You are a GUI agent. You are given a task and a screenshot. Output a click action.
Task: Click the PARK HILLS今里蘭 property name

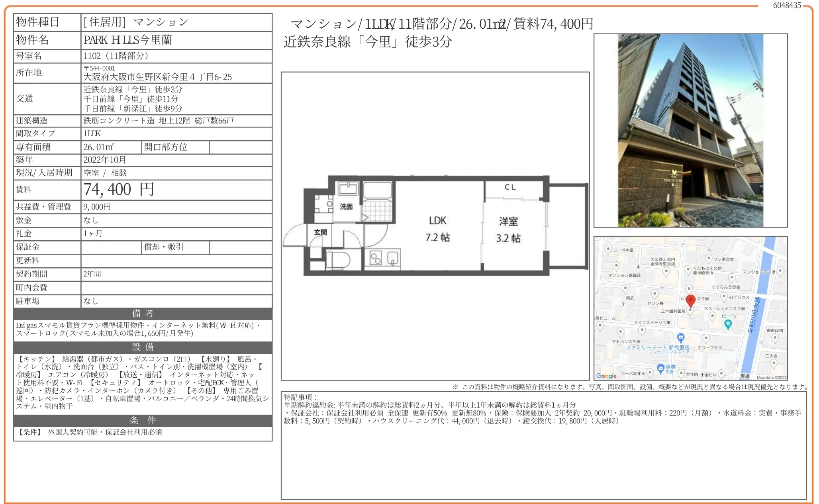point(127,40)
